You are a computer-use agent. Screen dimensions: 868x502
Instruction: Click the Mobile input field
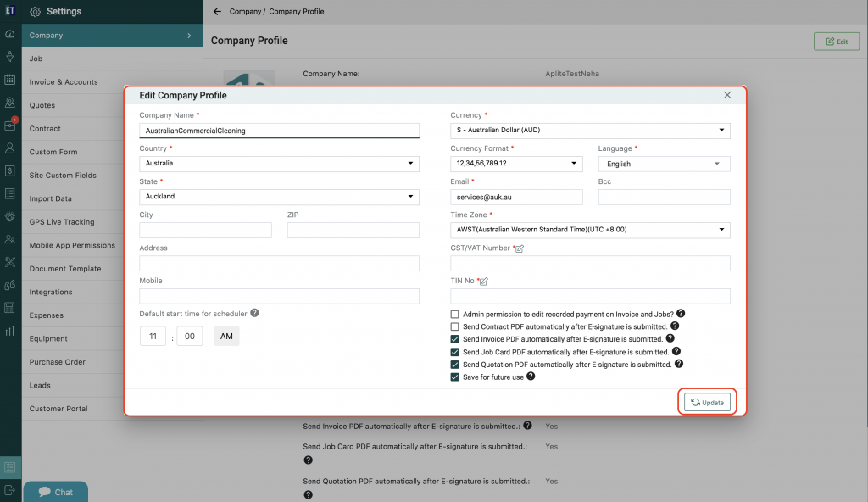point(279,296)
